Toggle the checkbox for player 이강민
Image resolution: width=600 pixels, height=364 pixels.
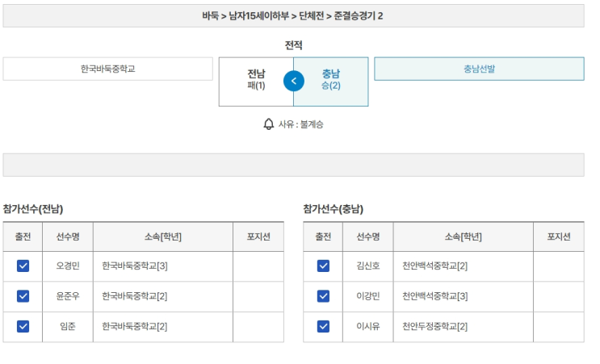pyautogui.click(x=323, y=296)
